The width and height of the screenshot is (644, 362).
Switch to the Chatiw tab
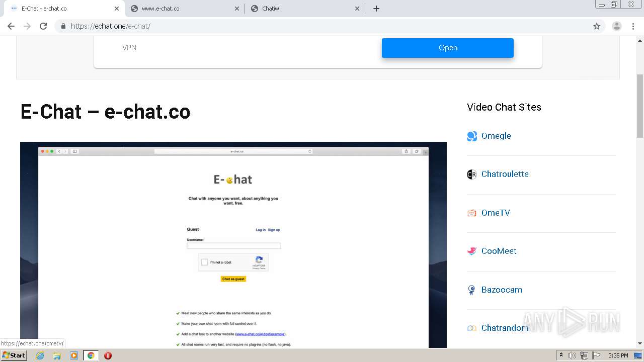pos(305,9)
